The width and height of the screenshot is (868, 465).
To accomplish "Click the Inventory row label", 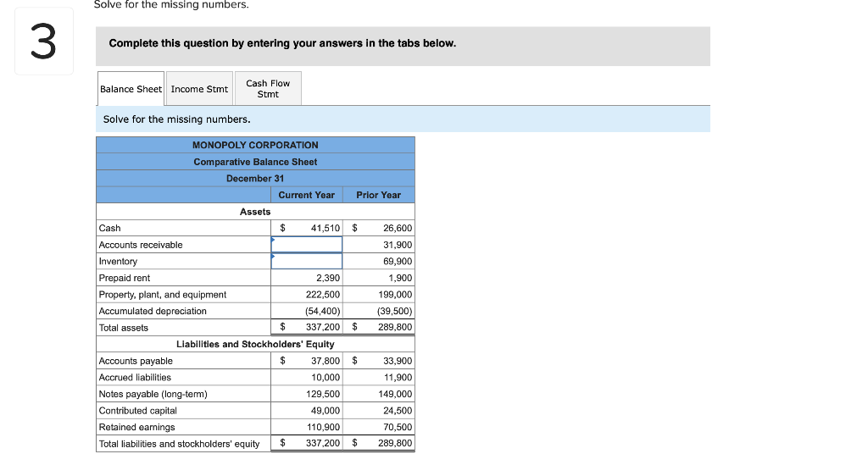I will (x=118, y=261).
